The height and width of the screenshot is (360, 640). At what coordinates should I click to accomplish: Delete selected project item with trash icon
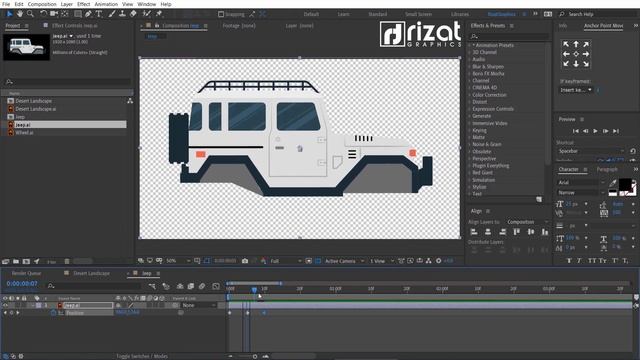[67, 261]
